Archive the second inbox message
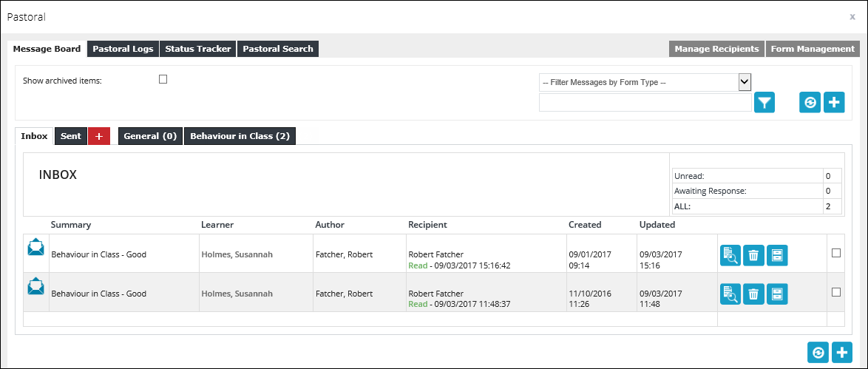The width and height of the screenshot is (868, 369). tap(777, 294)
